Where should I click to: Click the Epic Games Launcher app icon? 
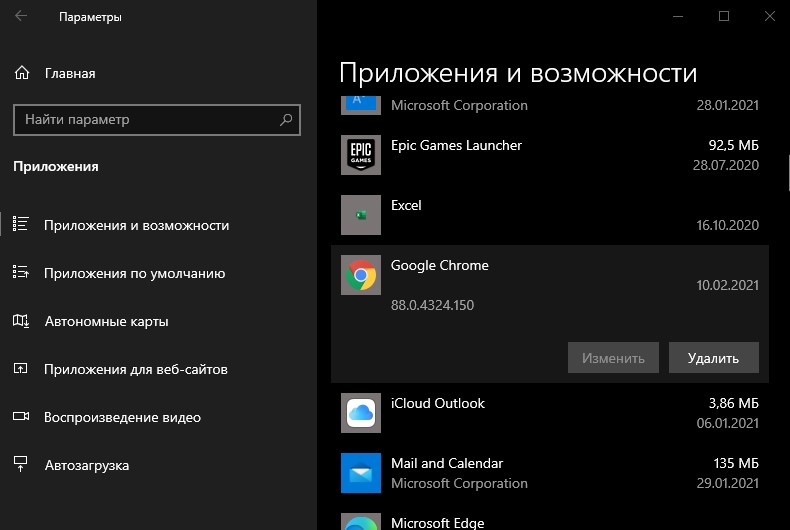click(361, 155)
